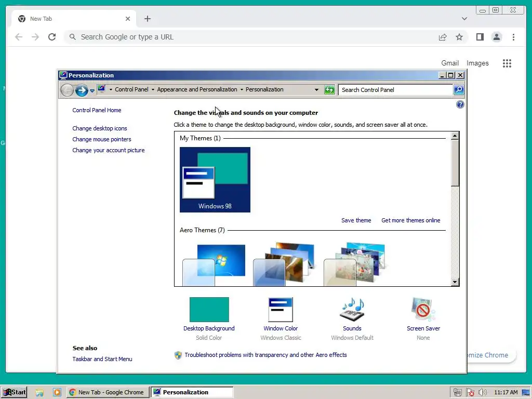
Task: Click the green refresh button in address bar
Action: point(329,89)
